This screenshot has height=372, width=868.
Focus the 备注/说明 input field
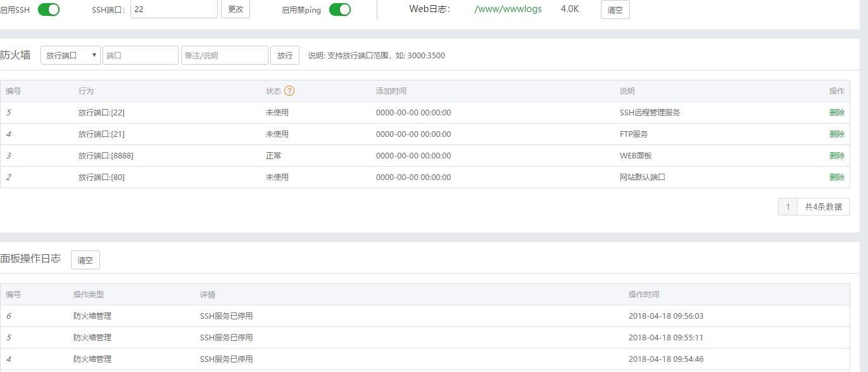(224, 55)
